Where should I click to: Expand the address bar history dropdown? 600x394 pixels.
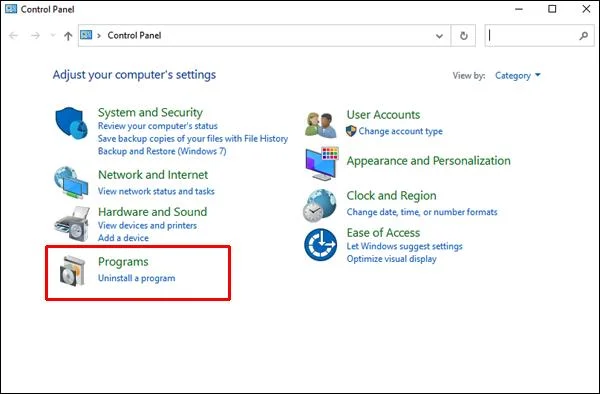(x=439, y=36)
